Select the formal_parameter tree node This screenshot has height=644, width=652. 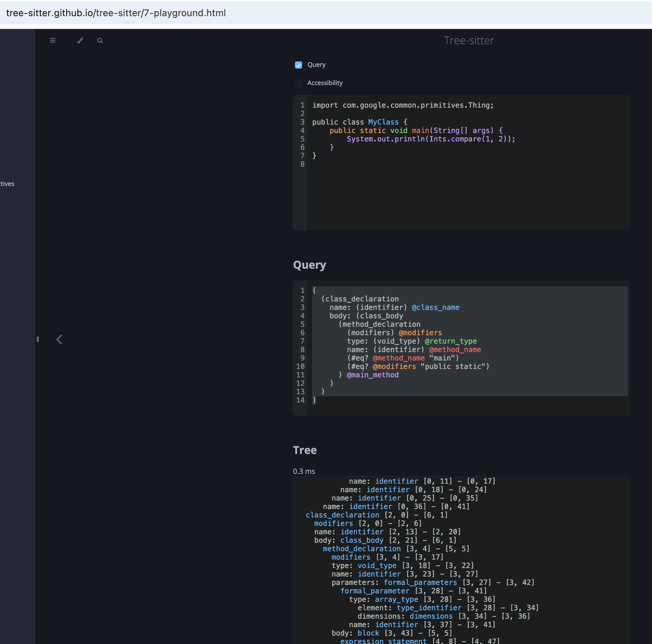pos(375,591)
